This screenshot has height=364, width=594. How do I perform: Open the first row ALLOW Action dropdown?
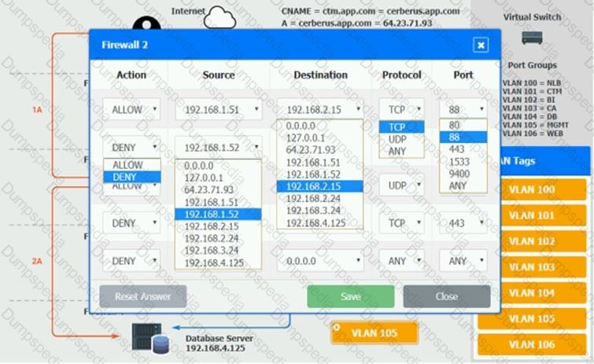point(131,110)
